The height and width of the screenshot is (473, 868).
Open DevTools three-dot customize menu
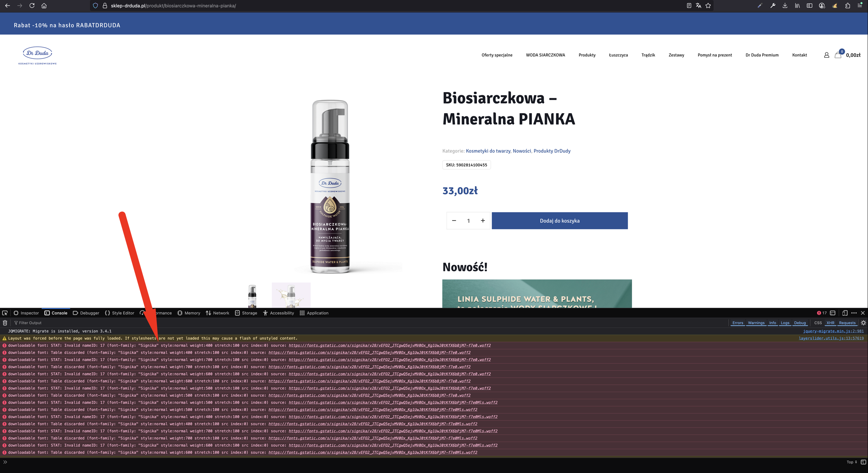click(854, 313)
